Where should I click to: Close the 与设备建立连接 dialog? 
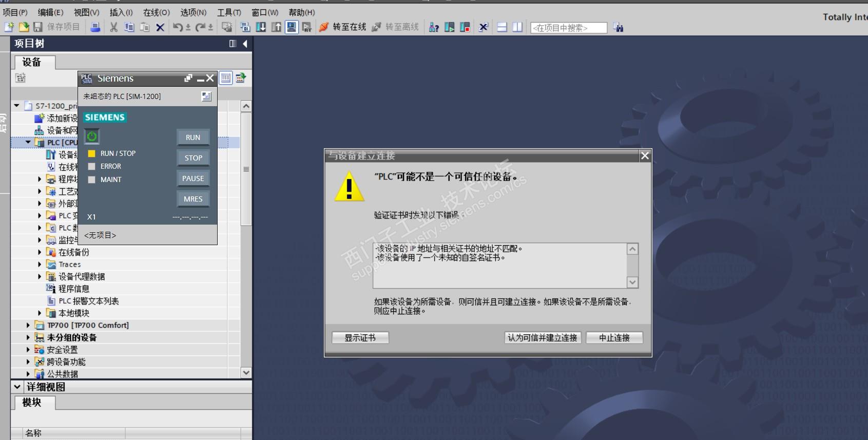point(645,155)
